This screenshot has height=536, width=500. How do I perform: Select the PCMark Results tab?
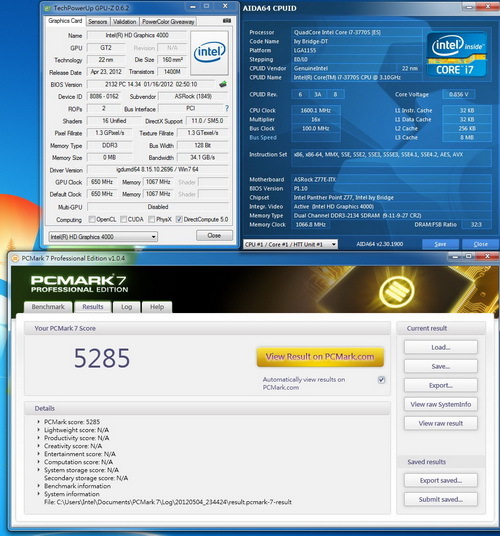(x=93, y=307)
